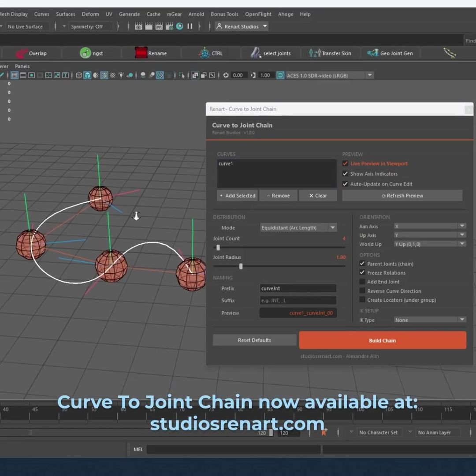Click the Suffix input field
This screenshot has height=476, width=476.
pos(298,301)
